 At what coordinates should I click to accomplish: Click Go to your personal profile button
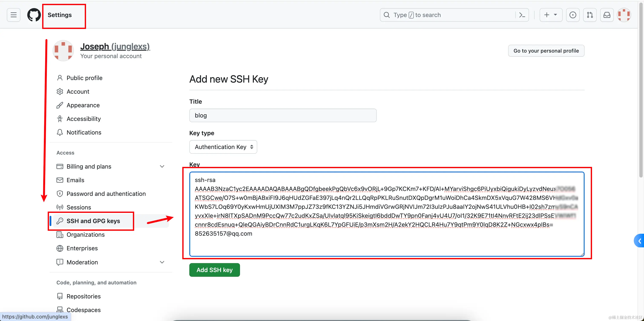point(546,51)
